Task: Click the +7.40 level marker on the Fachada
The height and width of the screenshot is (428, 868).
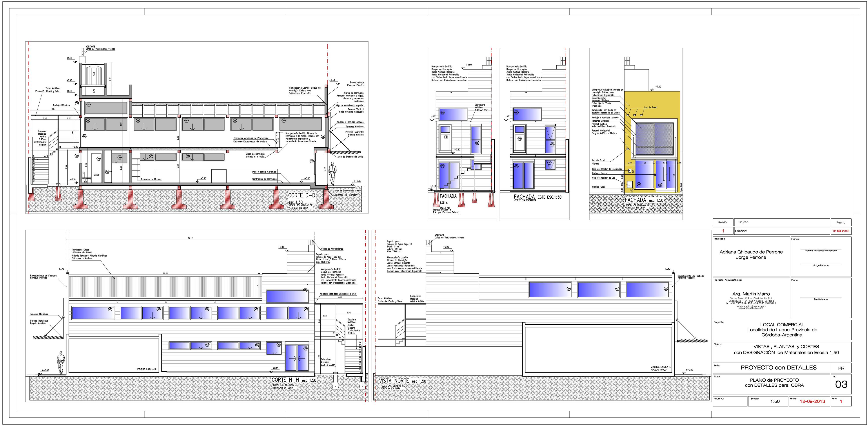Action: (x=657, y=87)
